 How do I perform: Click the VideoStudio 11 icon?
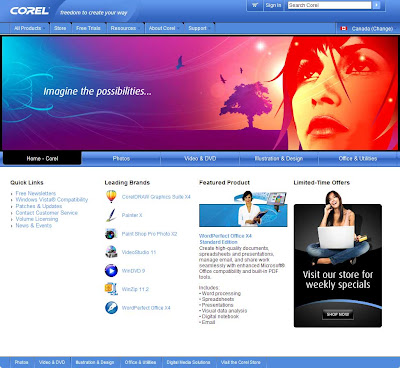[x=111, y=252]
